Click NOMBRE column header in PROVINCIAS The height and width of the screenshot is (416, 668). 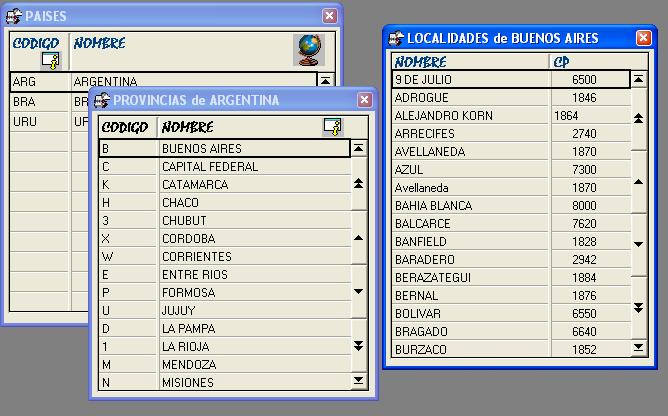[x=187, y=127]
